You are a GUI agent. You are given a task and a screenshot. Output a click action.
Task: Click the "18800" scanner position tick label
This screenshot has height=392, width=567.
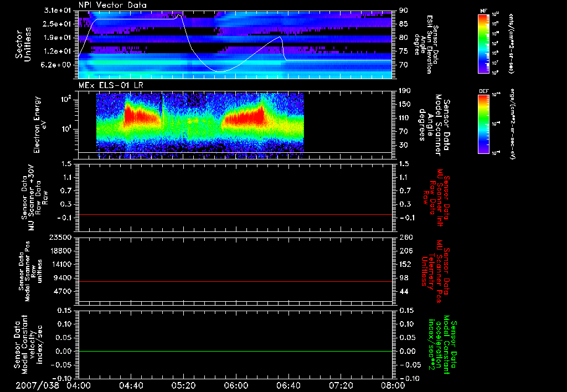tap(60, 251)
